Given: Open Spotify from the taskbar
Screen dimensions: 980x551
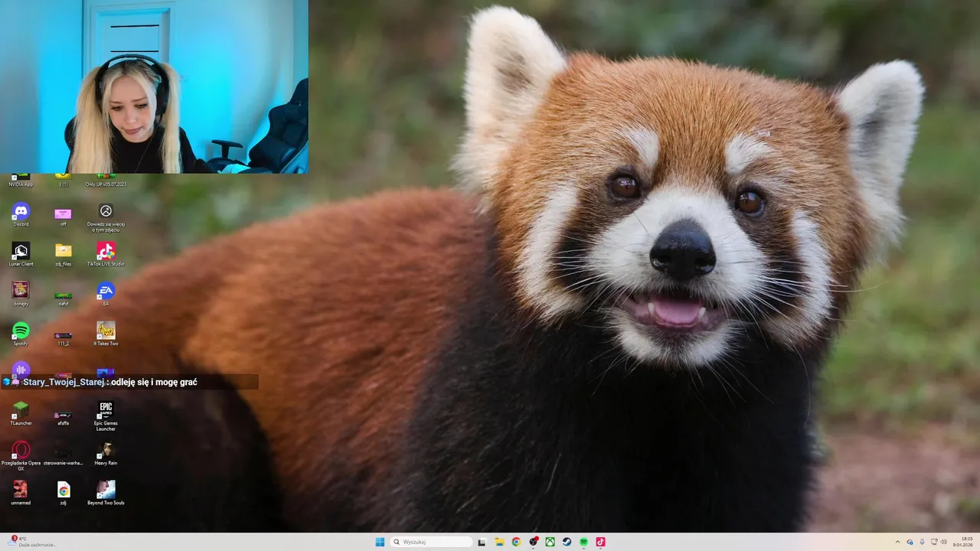Looking at the screenshot, I should point(583,542).
